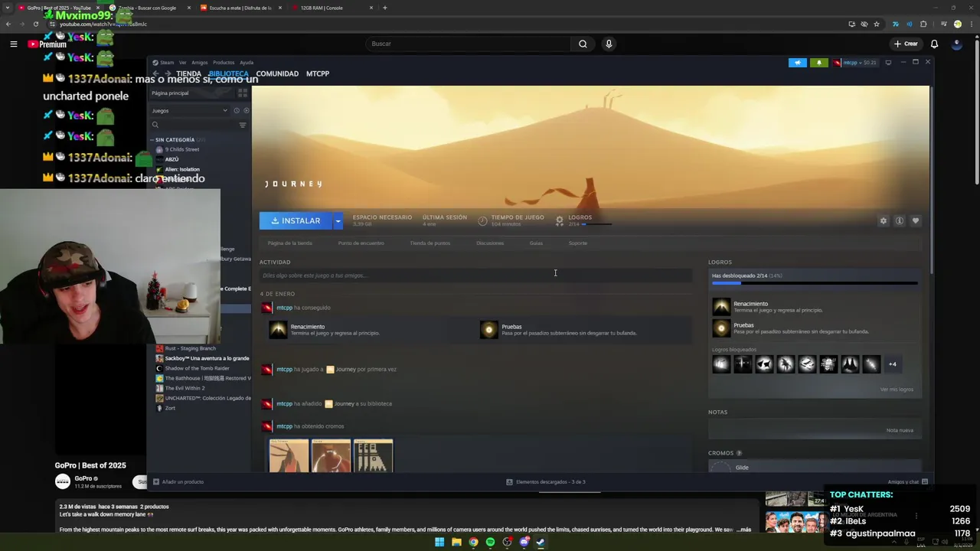Click the activity comment input field
This screenshot has height=551, width=980.
point(475,275)
